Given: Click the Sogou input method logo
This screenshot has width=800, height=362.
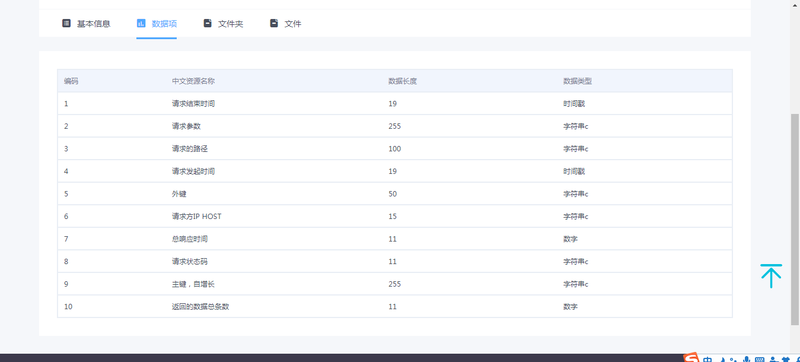Looking at the screenshot, I should tap(691, 358).
